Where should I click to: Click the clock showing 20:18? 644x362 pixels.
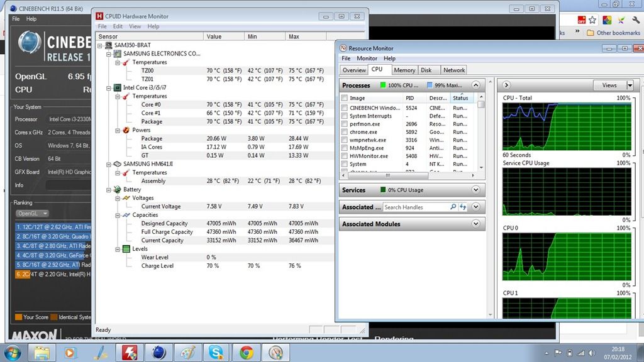coord(618,349)
